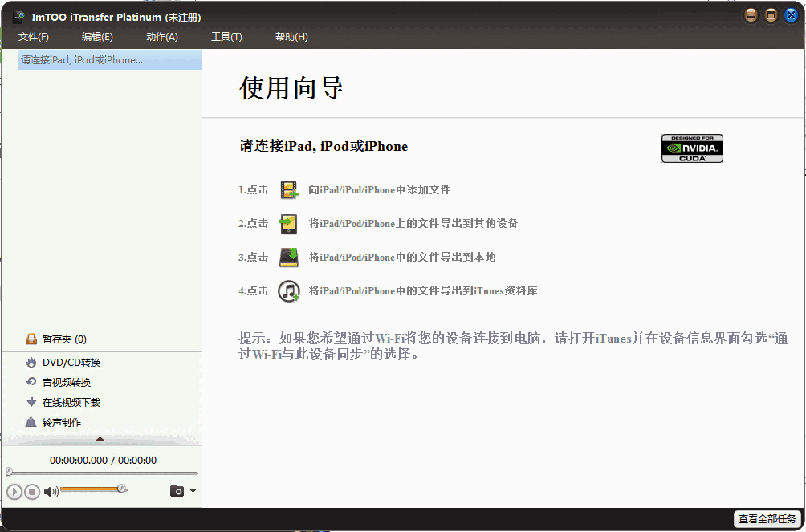Open the 工具(T) menu
Image resolution: width=806 pixels, height=532 pixels.
(x=227, y=36)
